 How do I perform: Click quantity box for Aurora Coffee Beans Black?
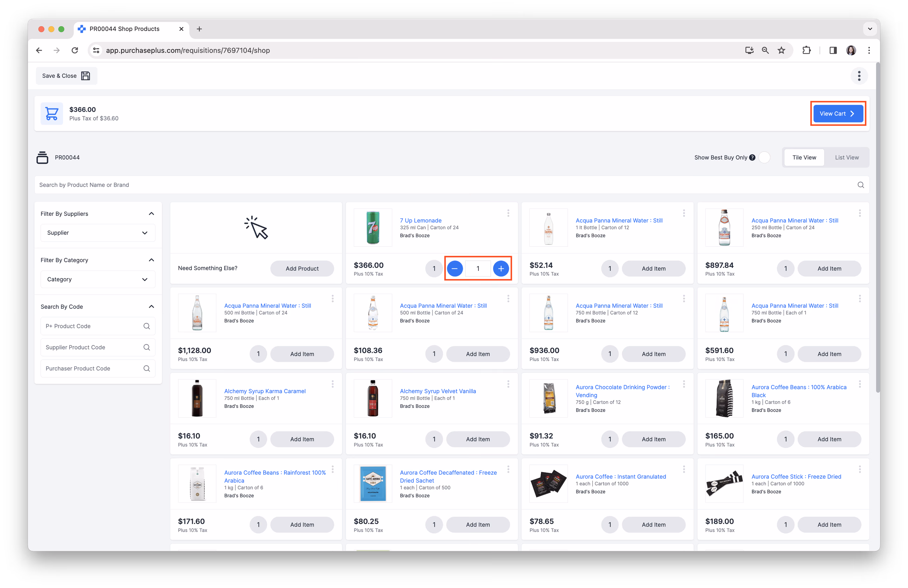785,439
